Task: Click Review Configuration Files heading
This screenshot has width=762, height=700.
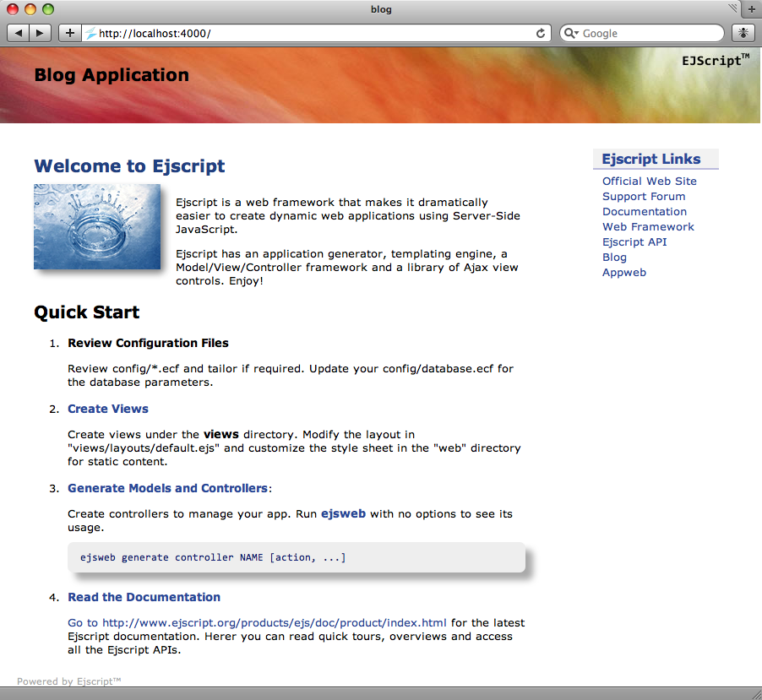Action: pos(148,343)
